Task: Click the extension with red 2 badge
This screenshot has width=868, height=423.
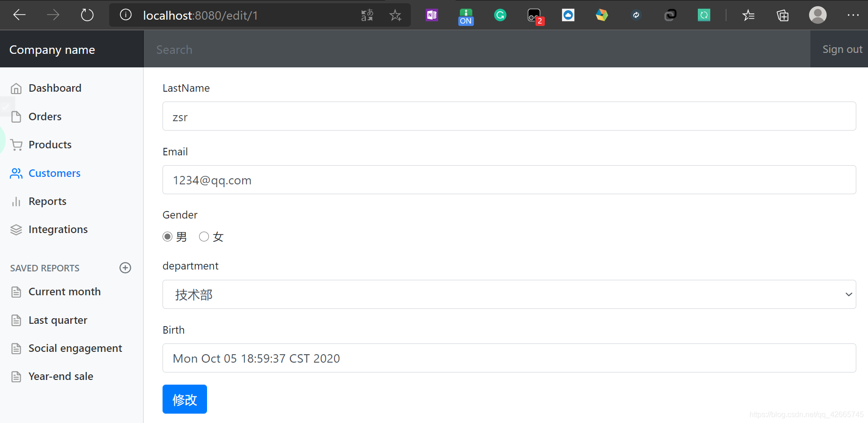Action: click(x=535, y=16)
